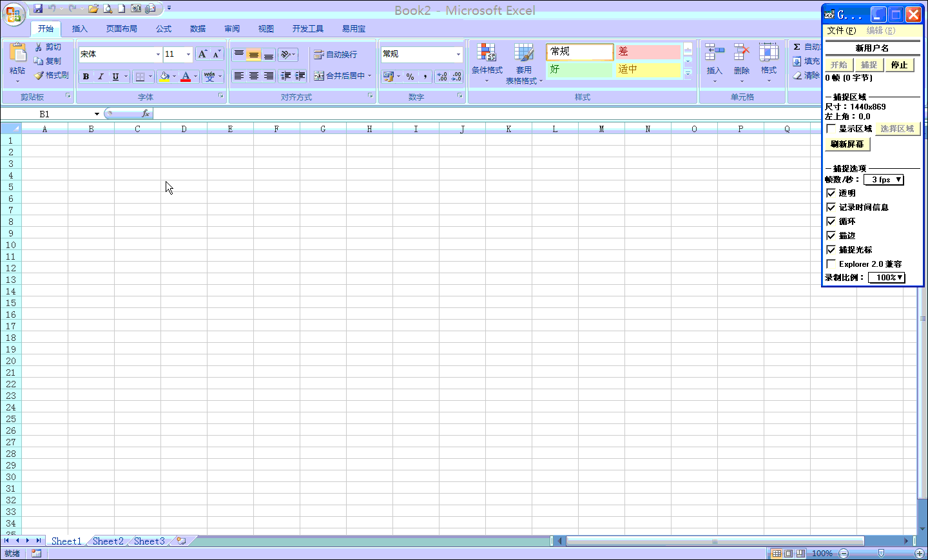Image resolution: width=928 pixels, height=560 pixels.
Task: Decrease font size with small A
Action: pyautogui.click(x=217, y=54)
